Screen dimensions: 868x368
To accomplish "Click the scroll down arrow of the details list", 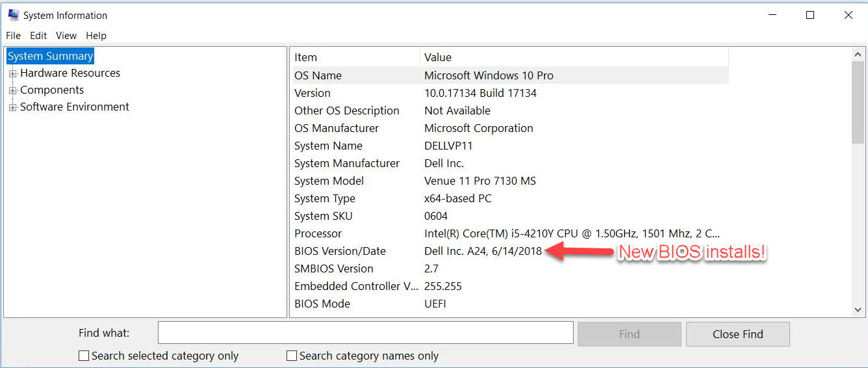I will pos(858,310).
